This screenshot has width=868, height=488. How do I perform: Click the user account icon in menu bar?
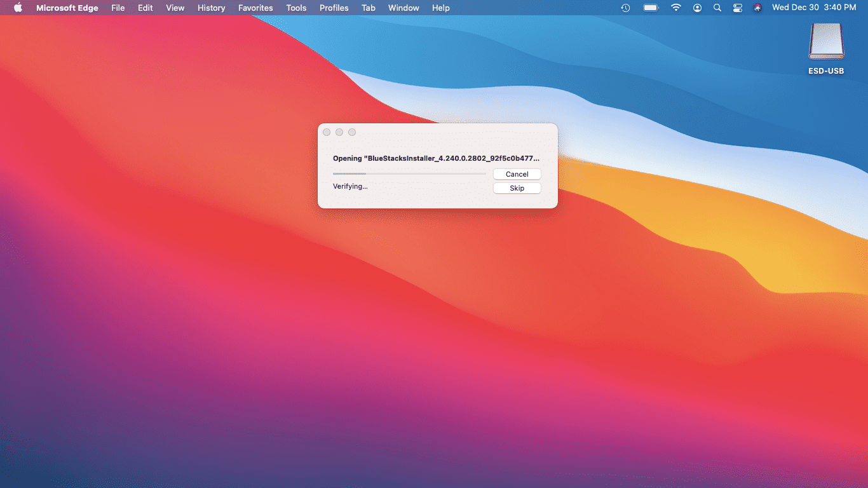pos(698,8)
